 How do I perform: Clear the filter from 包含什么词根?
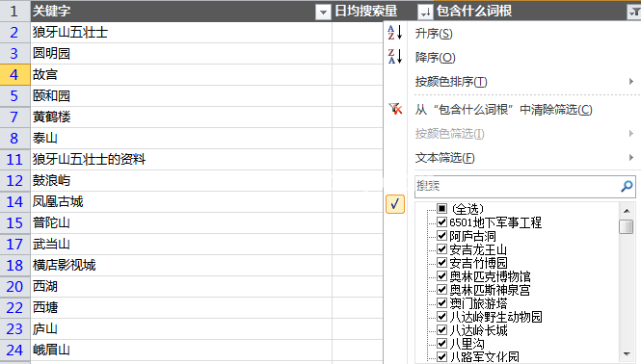503,110
